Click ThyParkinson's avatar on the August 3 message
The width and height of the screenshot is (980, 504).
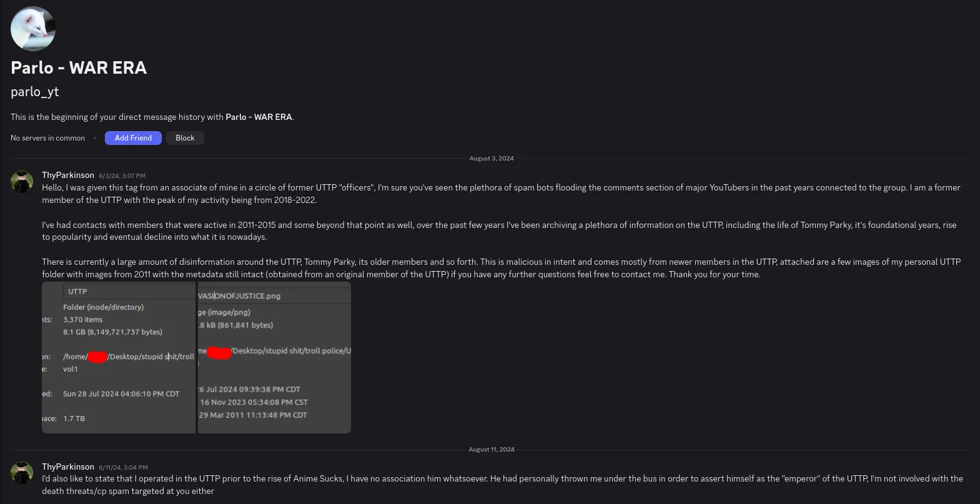22,182
